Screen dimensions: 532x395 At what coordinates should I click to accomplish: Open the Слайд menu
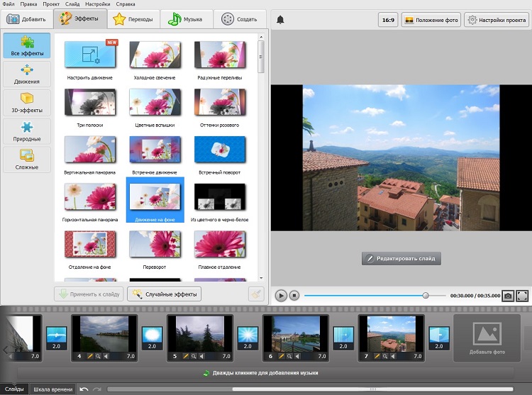72,4
